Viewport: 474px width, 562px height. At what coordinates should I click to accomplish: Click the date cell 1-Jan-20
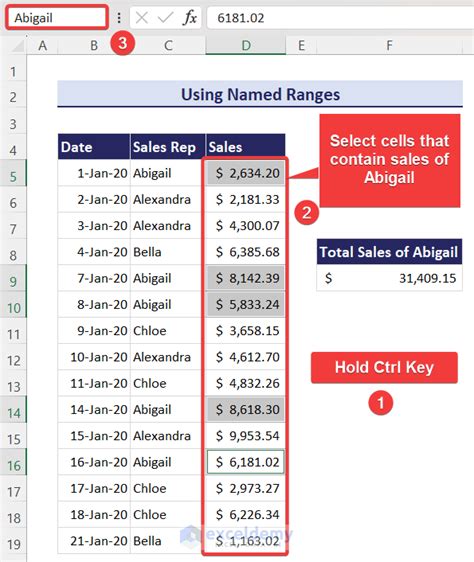(94, 173)
